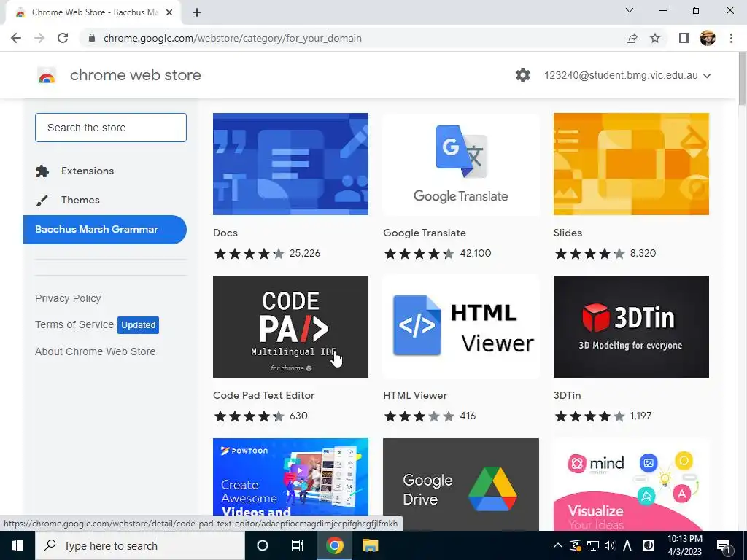Click the Google Translate rating count 42,100
The width and height of the screenshot is (747, 560).
476,253
